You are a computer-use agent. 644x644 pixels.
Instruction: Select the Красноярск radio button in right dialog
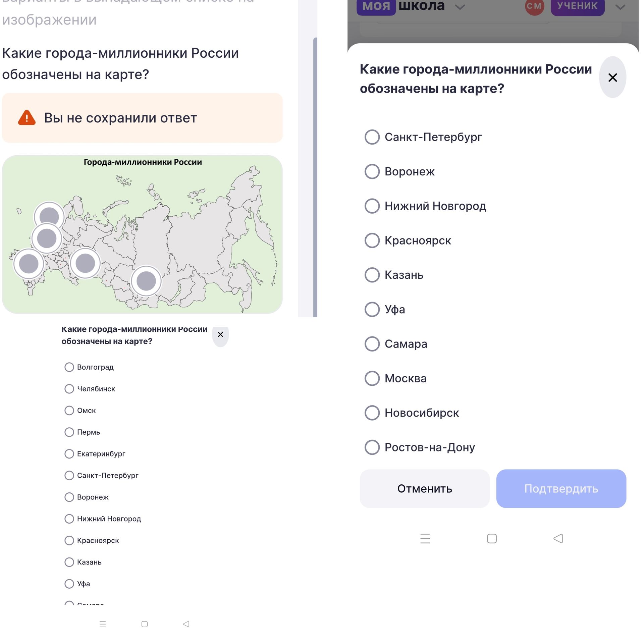372,240
